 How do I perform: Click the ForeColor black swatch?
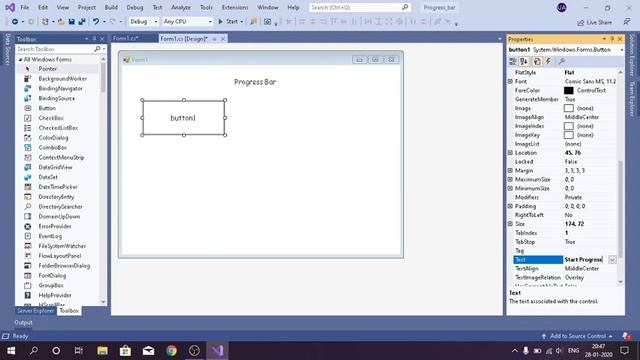tap(569, 91)
